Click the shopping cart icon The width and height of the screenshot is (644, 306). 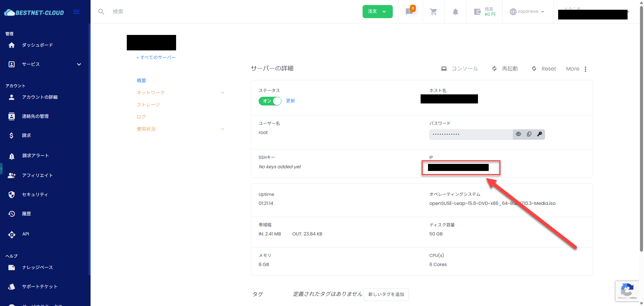[433, 12]
